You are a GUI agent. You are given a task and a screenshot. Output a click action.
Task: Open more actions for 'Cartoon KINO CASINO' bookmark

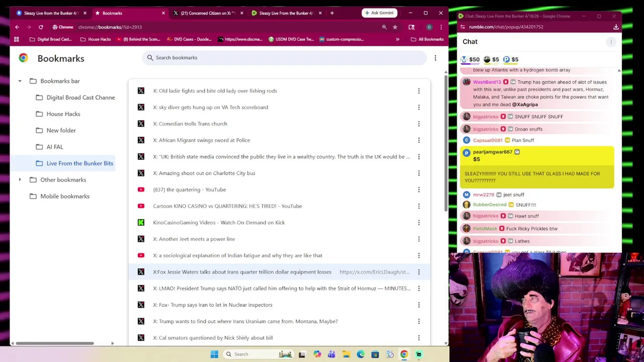click(x=419, y=206)
